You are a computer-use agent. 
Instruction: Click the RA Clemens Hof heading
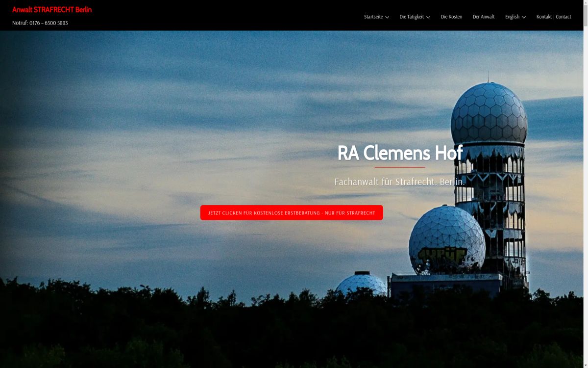pyautogui.click(x=399, y=153)
